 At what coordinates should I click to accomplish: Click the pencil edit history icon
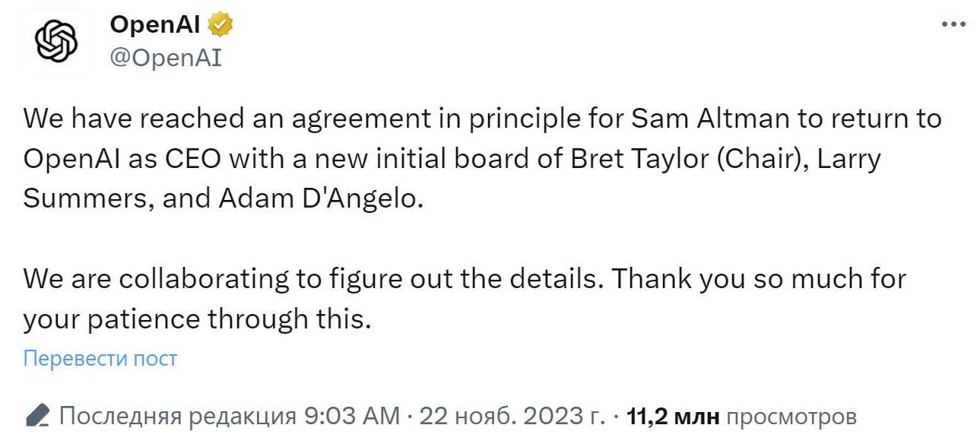tap(36, 416)
